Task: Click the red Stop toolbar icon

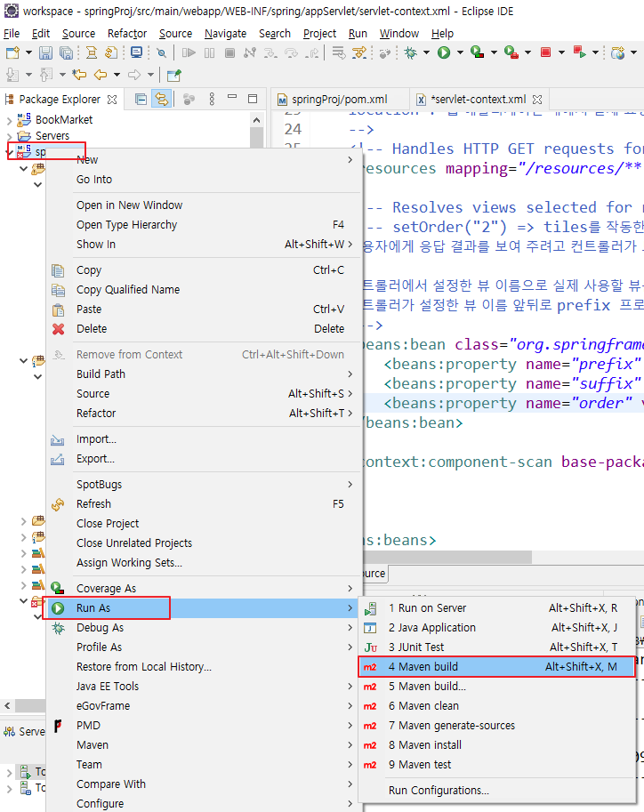Action: click(545, 52)
